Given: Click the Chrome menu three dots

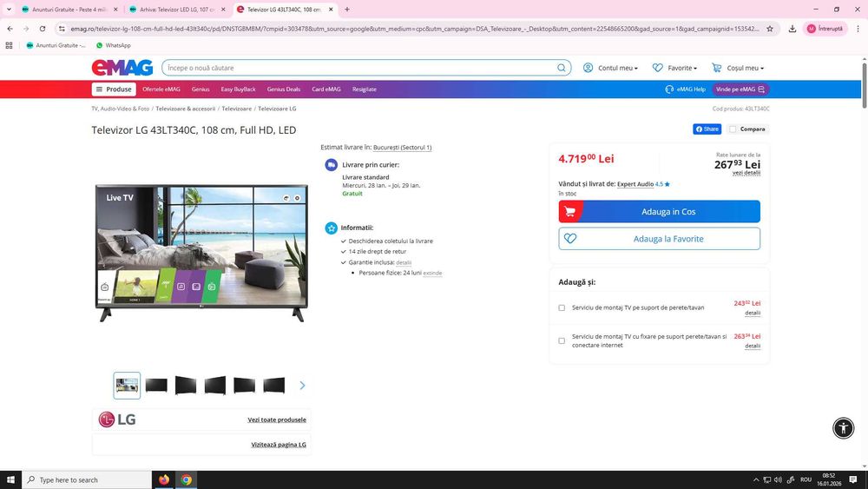Looking at the screenshot, I should (x=858, y=29).
